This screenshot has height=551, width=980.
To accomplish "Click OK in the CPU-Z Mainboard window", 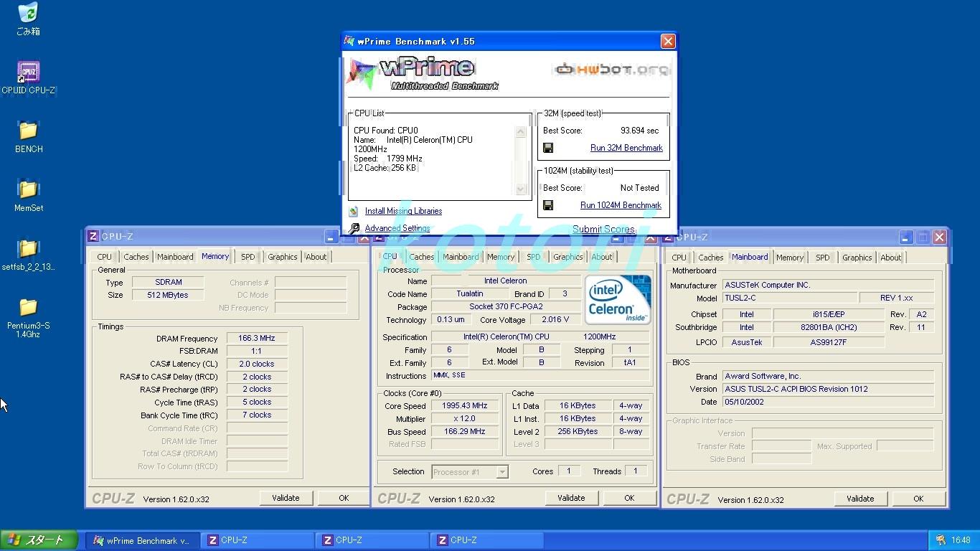I will point(918,499).
